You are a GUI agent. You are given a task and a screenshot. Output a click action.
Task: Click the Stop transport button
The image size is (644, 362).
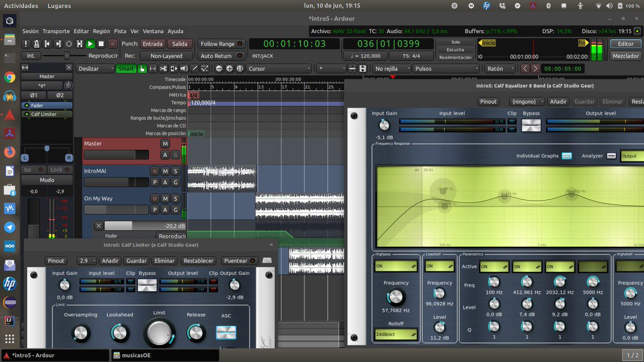101,44
